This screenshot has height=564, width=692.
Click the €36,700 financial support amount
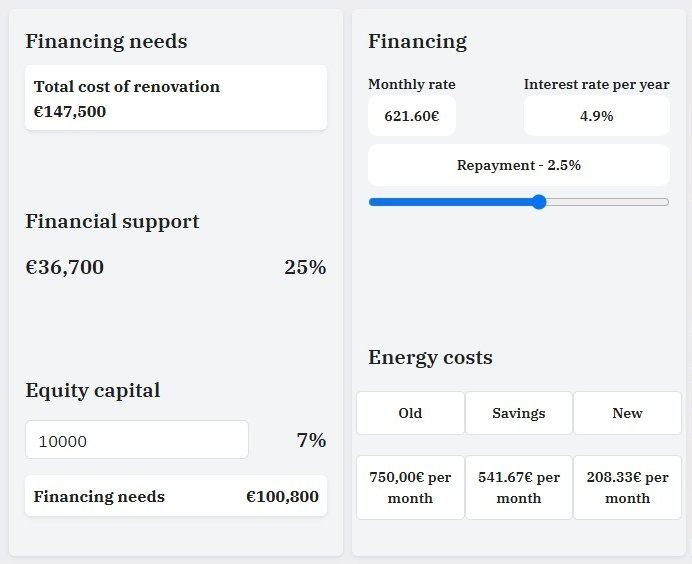(x=65, y=267)
